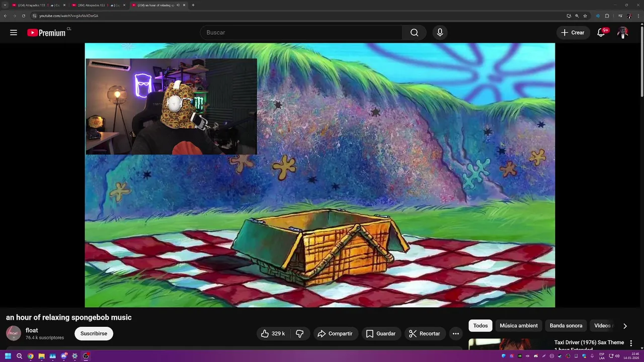Bookmark this page with the star
Image resolution: width=644 pixels, height=362 pixels.
click(x=585, y=16)
